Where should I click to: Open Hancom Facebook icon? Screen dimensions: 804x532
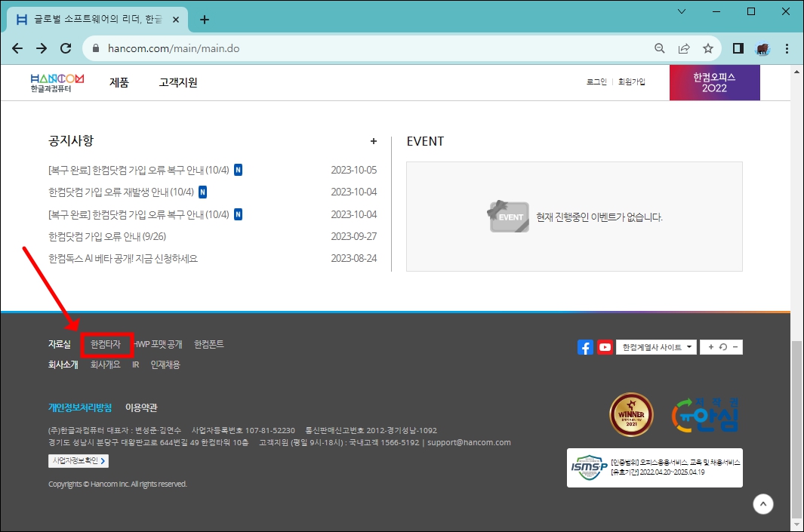pyautogui.click(x=585, y=347)
